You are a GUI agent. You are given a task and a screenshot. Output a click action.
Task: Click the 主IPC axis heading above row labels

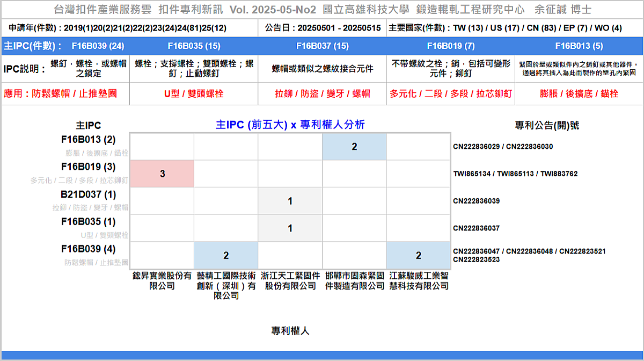(x=88, y=126)
